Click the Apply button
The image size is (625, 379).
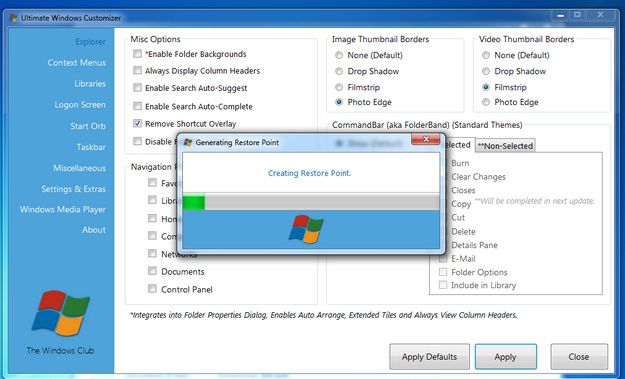pos(505,357)
